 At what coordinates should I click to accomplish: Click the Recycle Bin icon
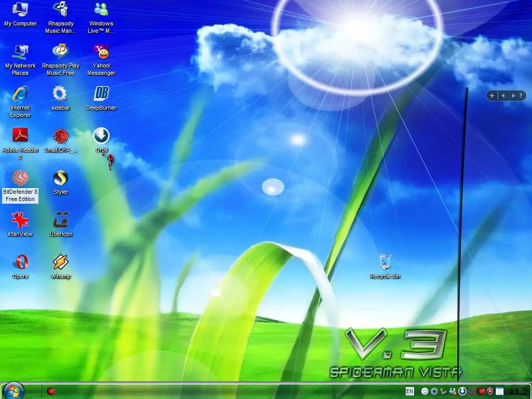pyautogui.click(x=385, y=267)
